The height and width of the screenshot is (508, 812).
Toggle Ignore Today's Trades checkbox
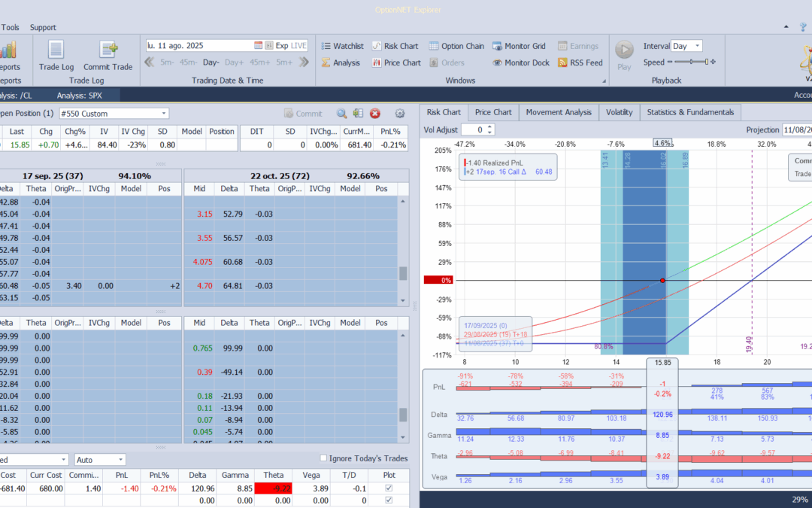tap(323, 458)
